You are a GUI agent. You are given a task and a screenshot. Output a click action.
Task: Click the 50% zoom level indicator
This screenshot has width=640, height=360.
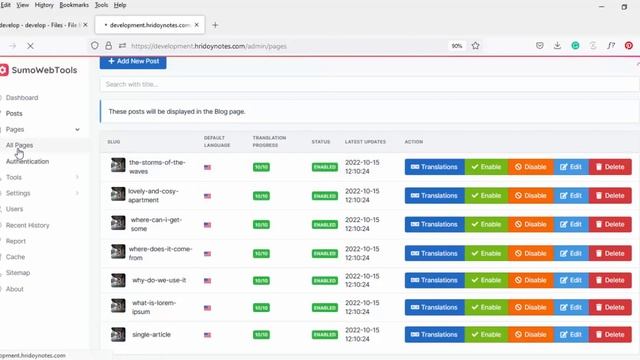click(x=457, y=46)
